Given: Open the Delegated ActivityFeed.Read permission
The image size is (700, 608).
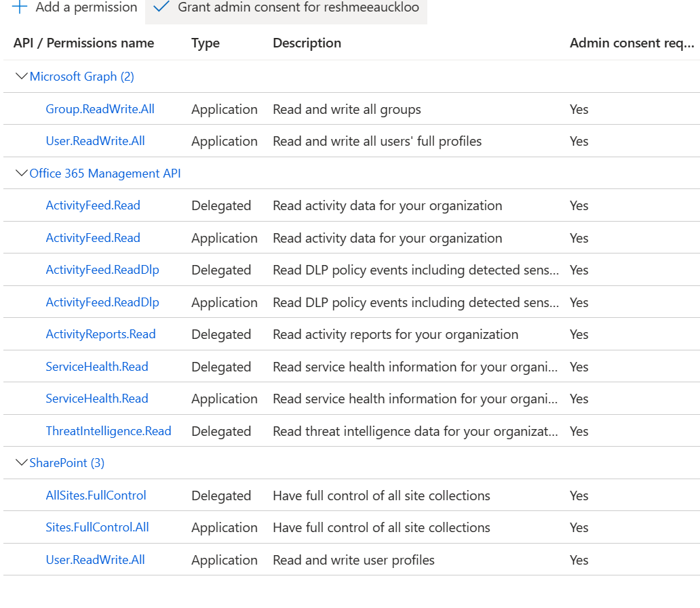Looking at the screenshot, I should tap(93, 205).
